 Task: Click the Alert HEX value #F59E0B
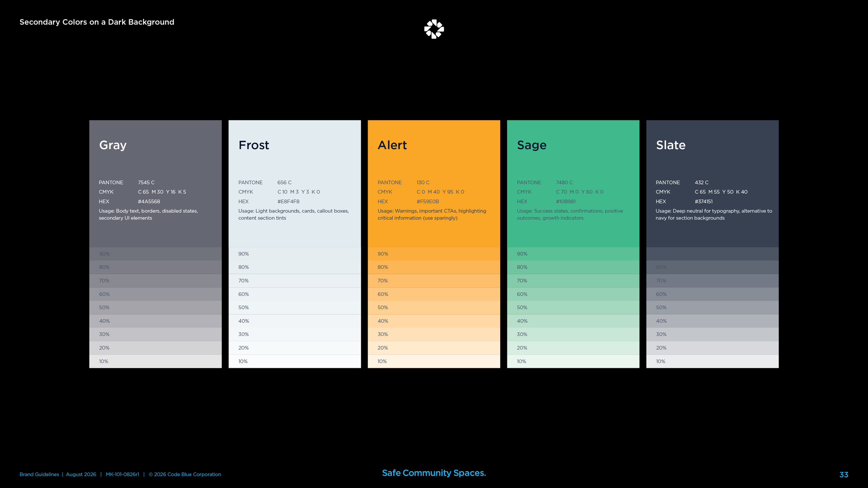pos(428,202)
